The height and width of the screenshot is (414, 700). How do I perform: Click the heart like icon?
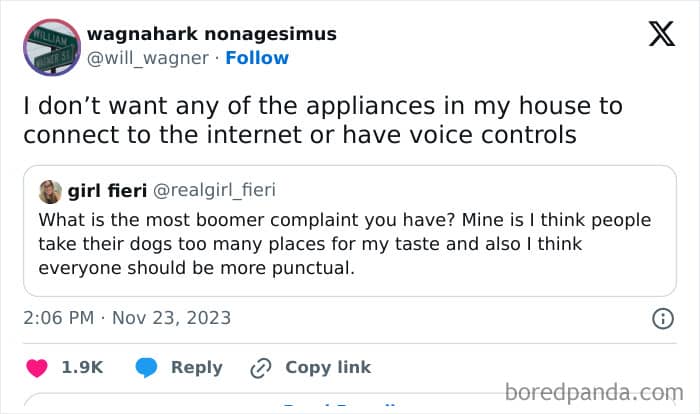pyautogui.click(x=36, y=367)
